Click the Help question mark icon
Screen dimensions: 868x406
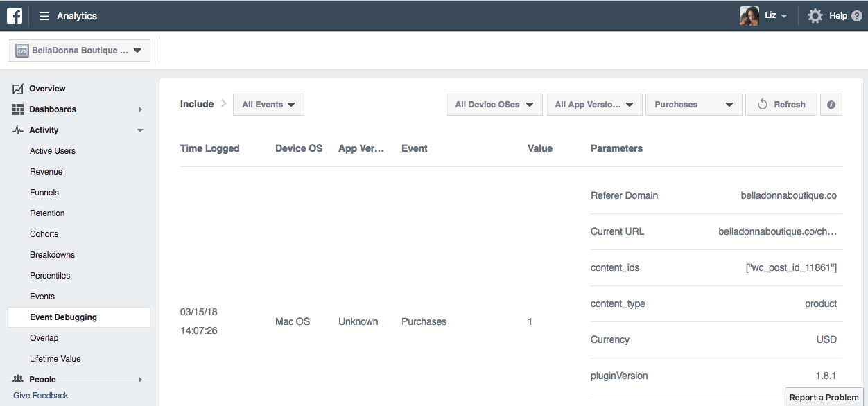[857, 16]
